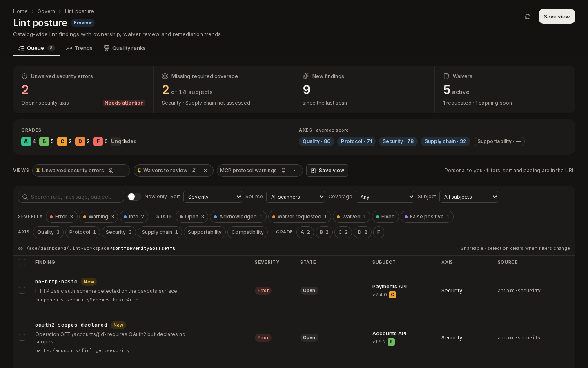Click the document icon on Waivers card
The width and height of the screenshot is (588, 368).
pos(446,76)
